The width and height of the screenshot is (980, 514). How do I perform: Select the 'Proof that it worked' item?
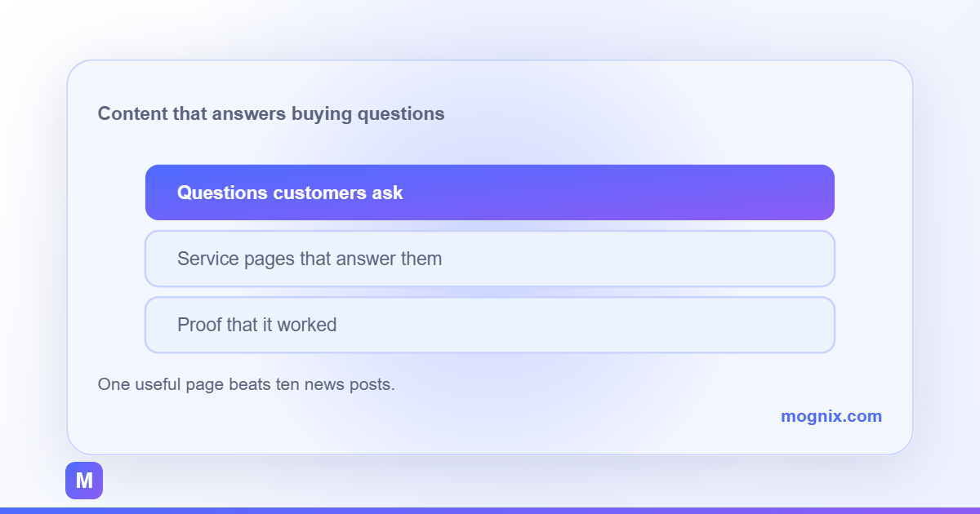click(490, 325)
